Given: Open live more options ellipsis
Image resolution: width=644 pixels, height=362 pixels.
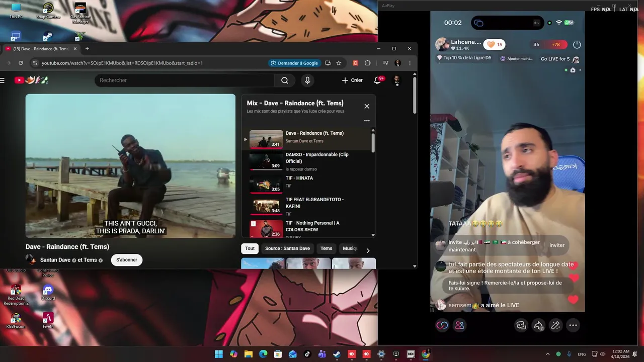Looking at the screenshot, I should point(573,325).
